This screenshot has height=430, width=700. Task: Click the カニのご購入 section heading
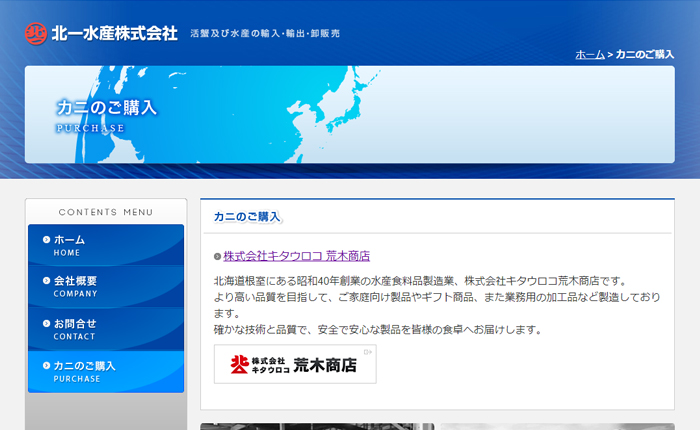click(x=247, y=217)
